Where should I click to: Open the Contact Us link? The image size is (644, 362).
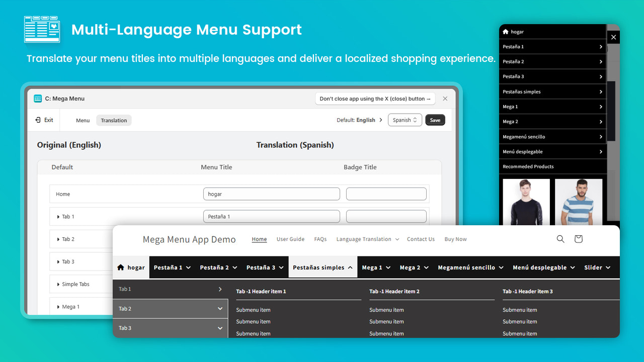pos(421,239)
